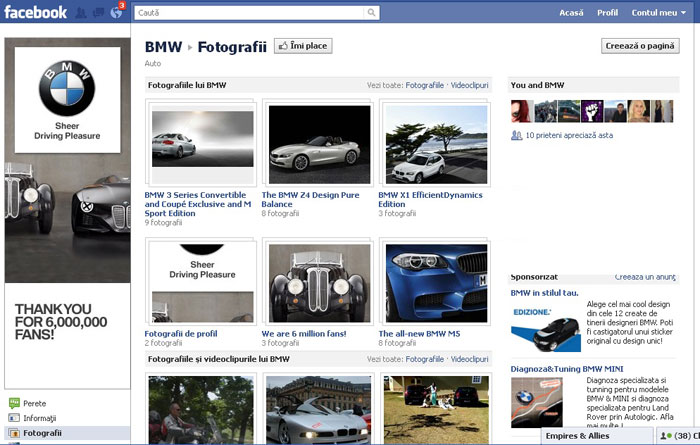
Task: Open Diagnoza&Tuning BMW MINI ad title
Action: [x=567, y=369]
